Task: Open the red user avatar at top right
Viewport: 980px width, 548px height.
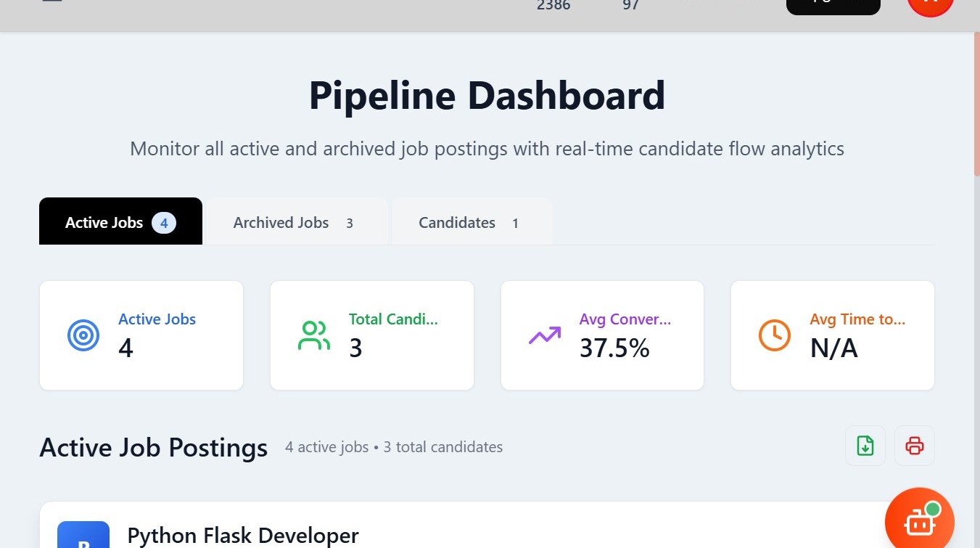Action: tap(930, 9)
